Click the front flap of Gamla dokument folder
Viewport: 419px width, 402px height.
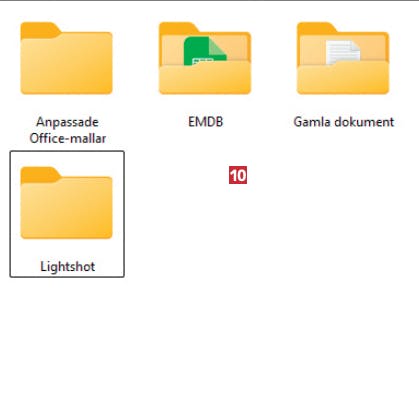(x=343, y=77)
